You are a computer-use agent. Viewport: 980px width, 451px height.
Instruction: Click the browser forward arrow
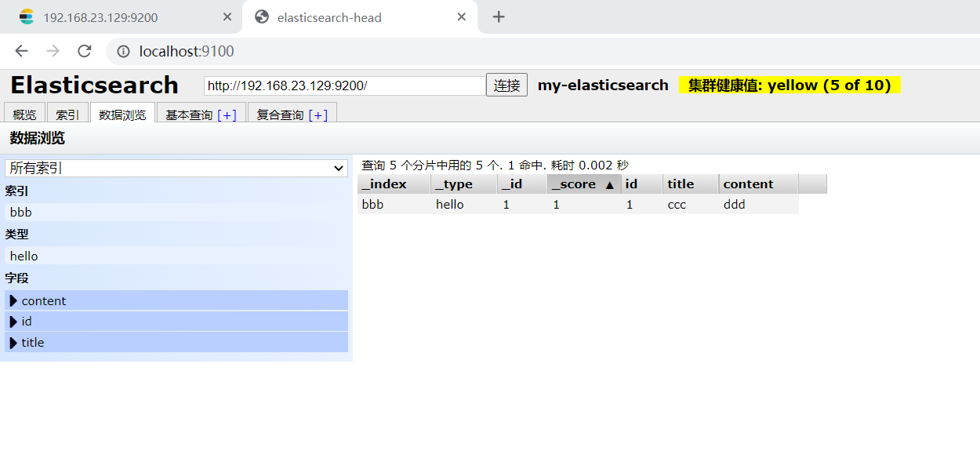point(53,51)
